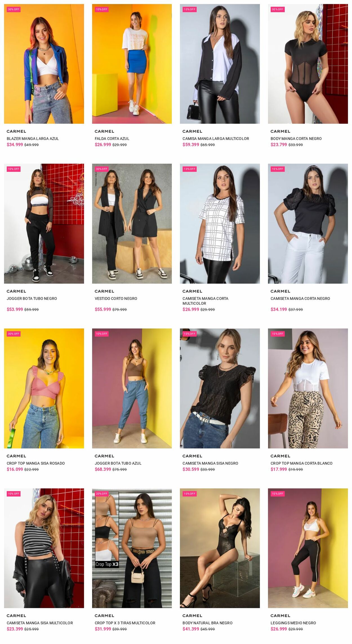Click the 30% OFF badge on the blazer
The image size is (352, 644).
tap(14, 9)
